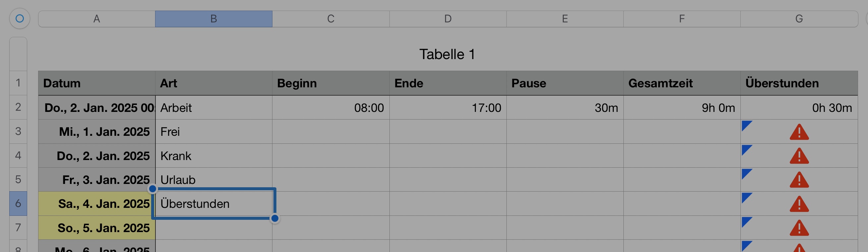The image size is (868, 252).
Task: Select row 2 header number
Action: point(18,107)
